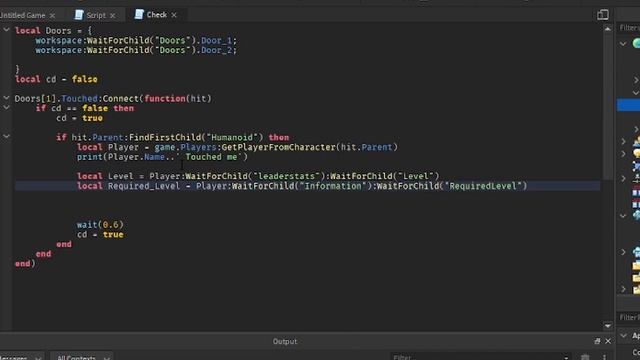The height and width of the screenshot is (360, 640).
Task: Click 'Door_1' in the code
Action: pyautogui.click(x=216, y=40)
